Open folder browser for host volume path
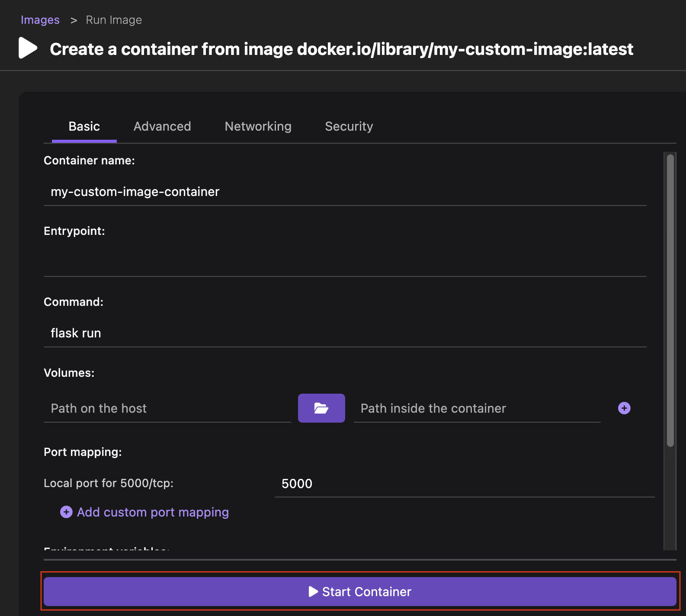The height and width of the screenshot is (616, 686). pyautogui.click(x=321, y=408)
